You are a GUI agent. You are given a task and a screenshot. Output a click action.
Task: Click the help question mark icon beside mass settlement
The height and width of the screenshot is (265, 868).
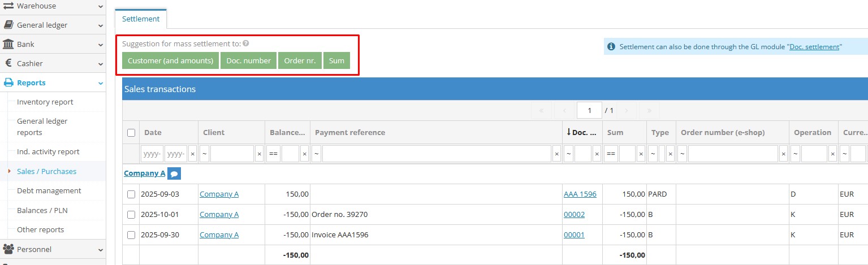tap(246, 44)
